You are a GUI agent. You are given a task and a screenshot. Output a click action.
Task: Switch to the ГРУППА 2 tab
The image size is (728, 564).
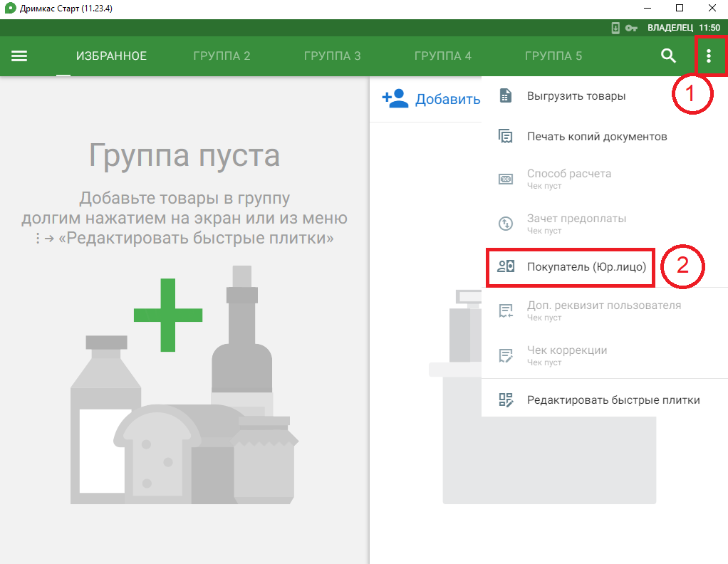222,56
